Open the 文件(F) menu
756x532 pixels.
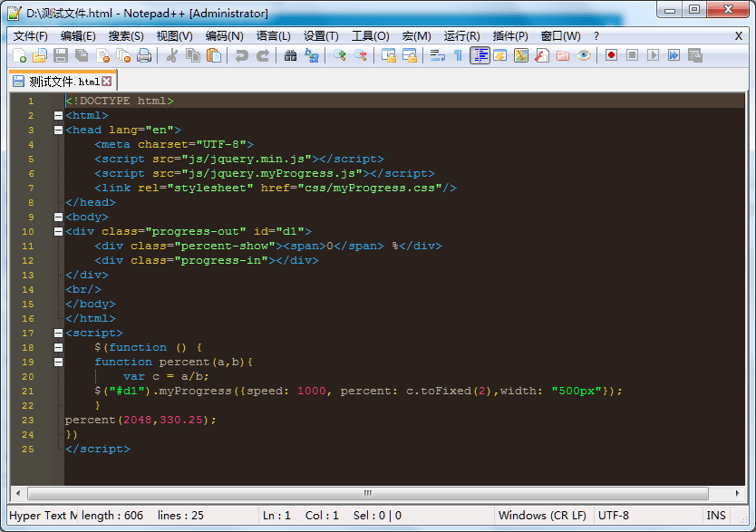pos(31,36)
